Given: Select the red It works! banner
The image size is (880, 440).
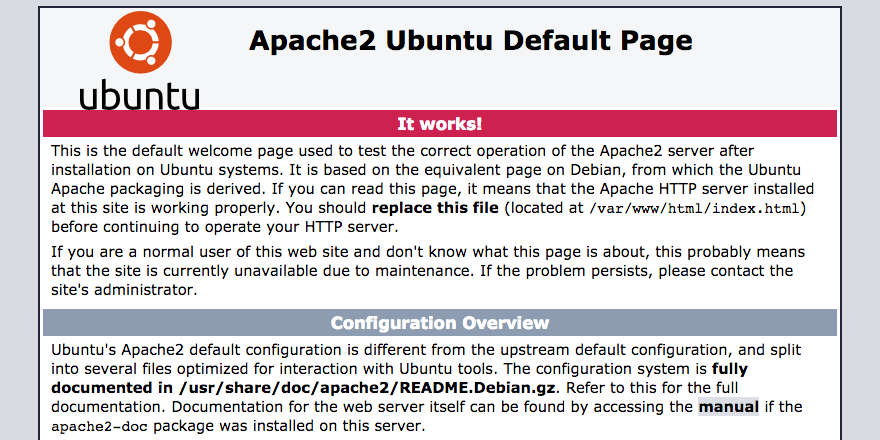Looking at the screenshot, I should [x=439, y=124].
